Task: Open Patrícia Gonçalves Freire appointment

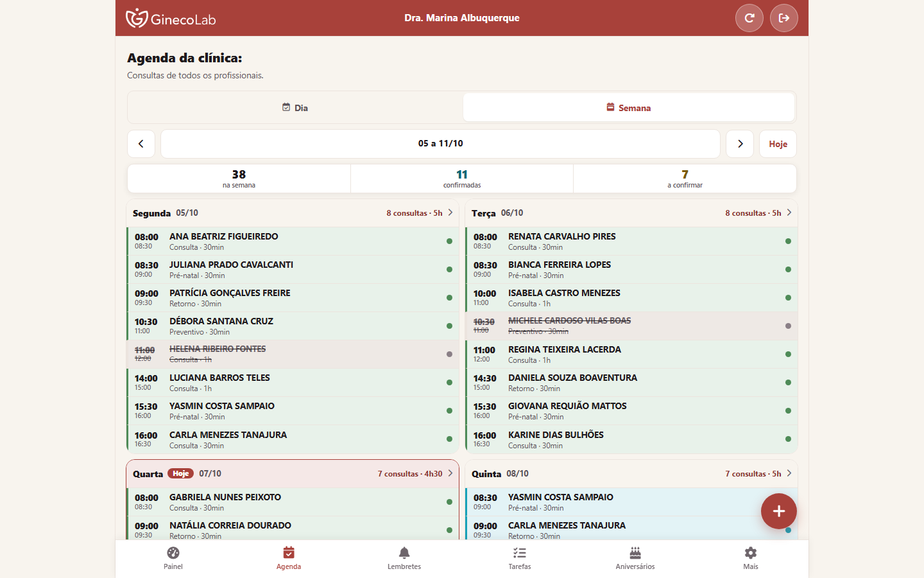Action: [293, 298]
